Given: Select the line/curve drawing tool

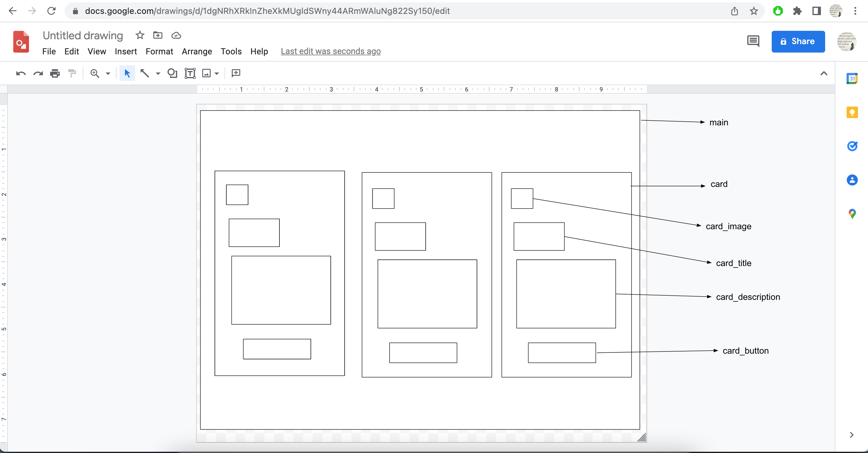Looking at the screenshot, I should tap(145, 73).
